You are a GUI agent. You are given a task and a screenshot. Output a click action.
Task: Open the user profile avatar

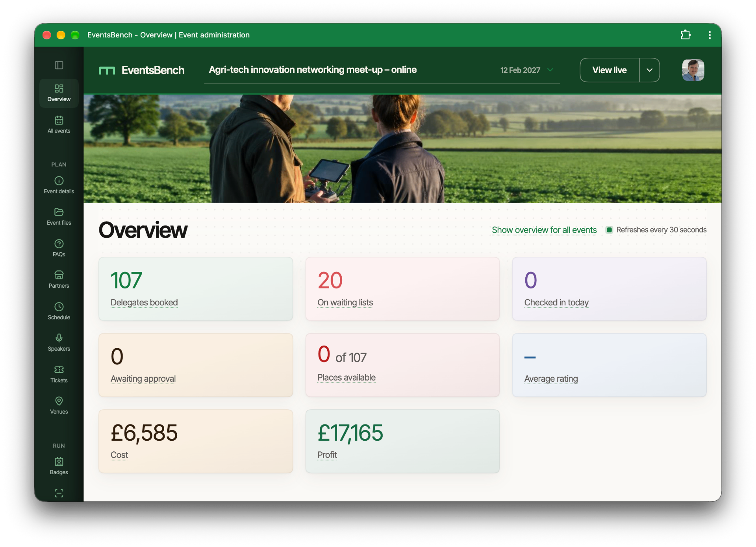tap(693, 70)
